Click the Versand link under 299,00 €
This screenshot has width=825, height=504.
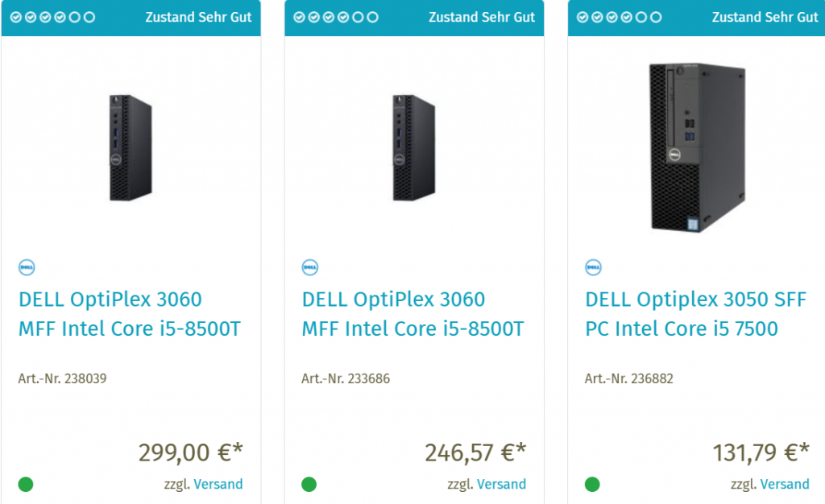[218, 484]
